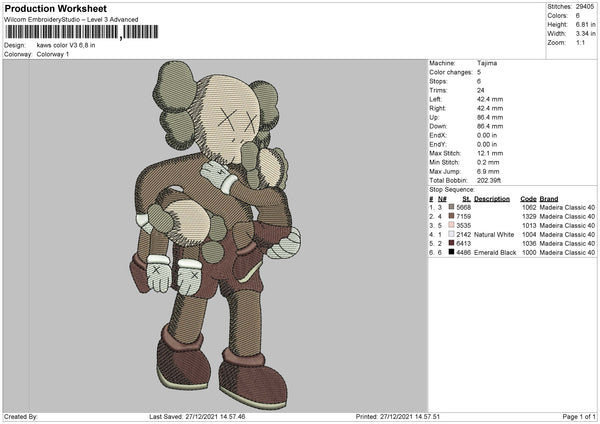Click the Trims value '24'
This screenshot has height=424, width=600.
coord(481,90)
